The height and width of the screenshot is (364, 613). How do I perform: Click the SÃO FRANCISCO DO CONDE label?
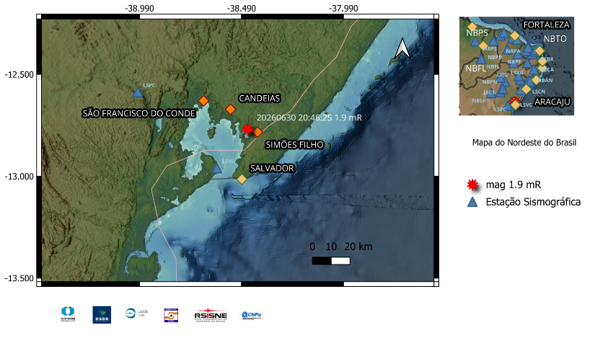coord(138,113)
